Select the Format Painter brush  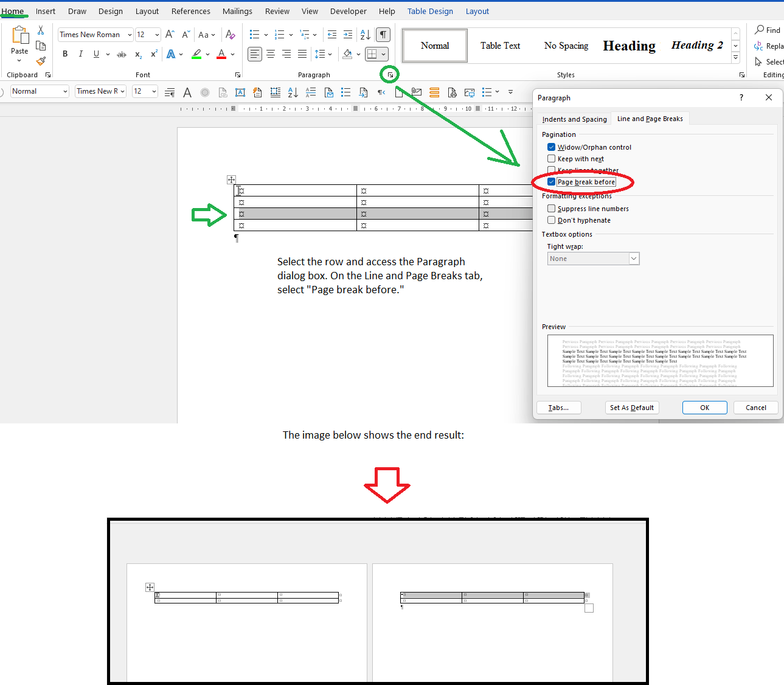[x=41, y=61]
